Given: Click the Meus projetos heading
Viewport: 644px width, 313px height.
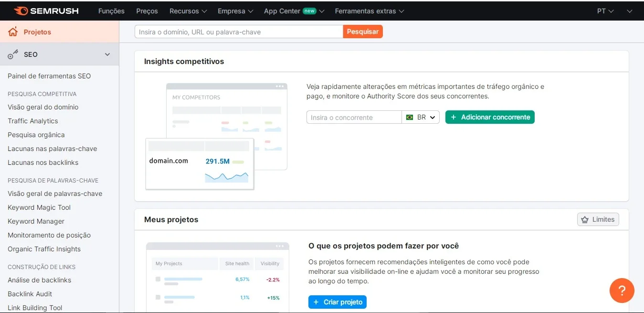Looking at the screenshot, I should pos(171,219).
